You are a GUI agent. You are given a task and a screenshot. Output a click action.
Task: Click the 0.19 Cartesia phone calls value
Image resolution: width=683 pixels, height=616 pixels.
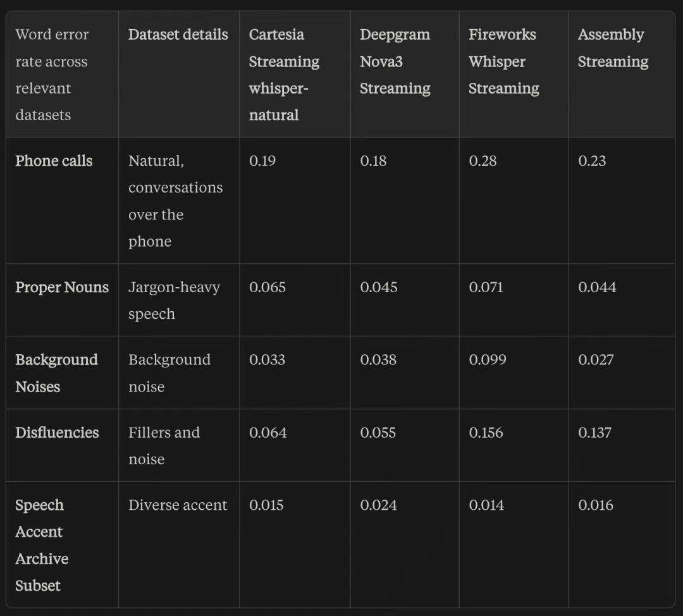262,161
